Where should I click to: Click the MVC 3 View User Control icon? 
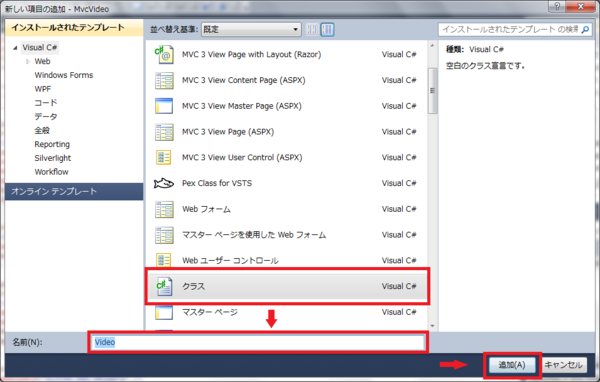point(164,158)
